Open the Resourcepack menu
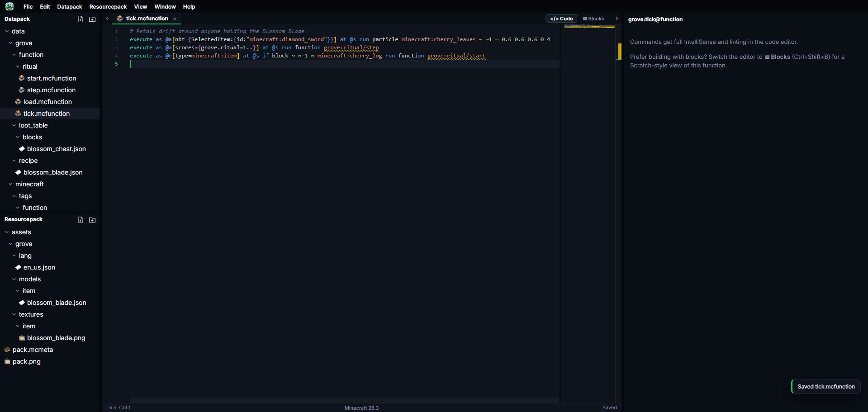868x412 pixels. 108,7
